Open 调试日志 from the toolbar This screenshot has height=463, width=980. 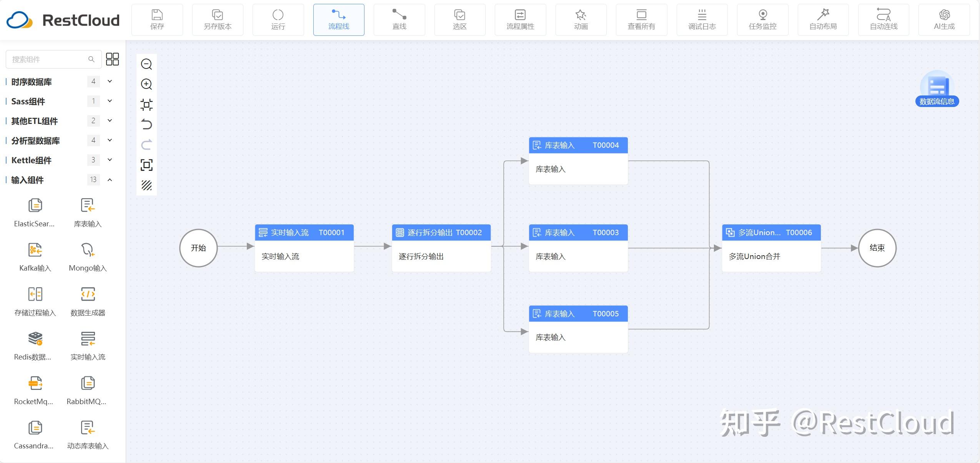click(702, 20)
